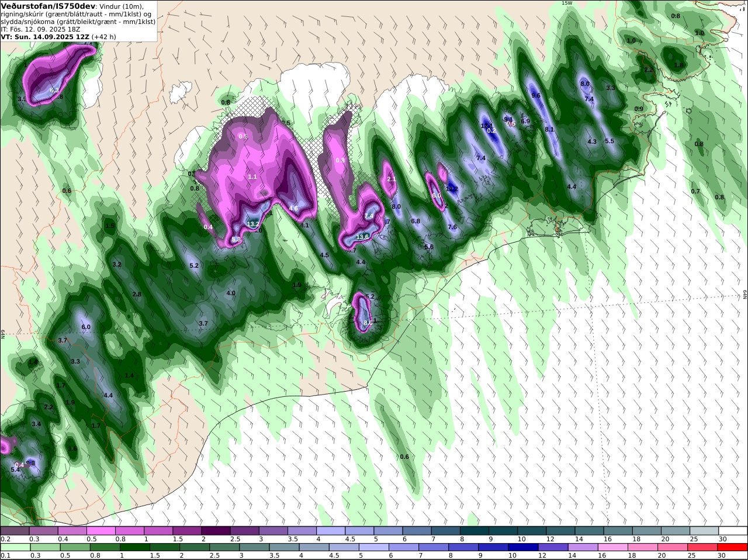The width and height of the screenshot is (748, 560).
Task: Click the valid time line 'VT: Sun. 14.09.2025 12Z'
Action: (45, 36)
